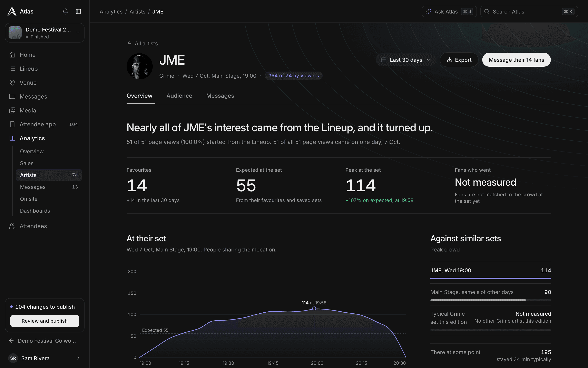
Task: Open Dashboards under Analytics
Action: [x=49, y=211]
